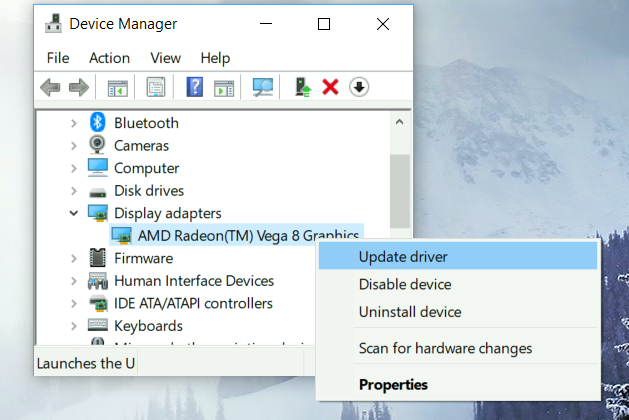Maximize the Device Manager window
The width and height of the screenshot is (629, 420).
[324, 24]
